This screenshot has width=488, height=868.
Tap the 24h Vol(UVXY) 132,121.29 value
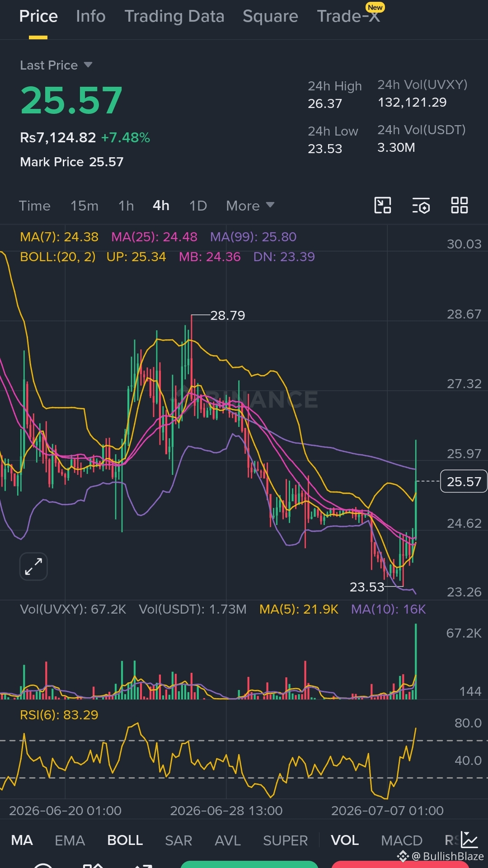(x=412, y=103)
